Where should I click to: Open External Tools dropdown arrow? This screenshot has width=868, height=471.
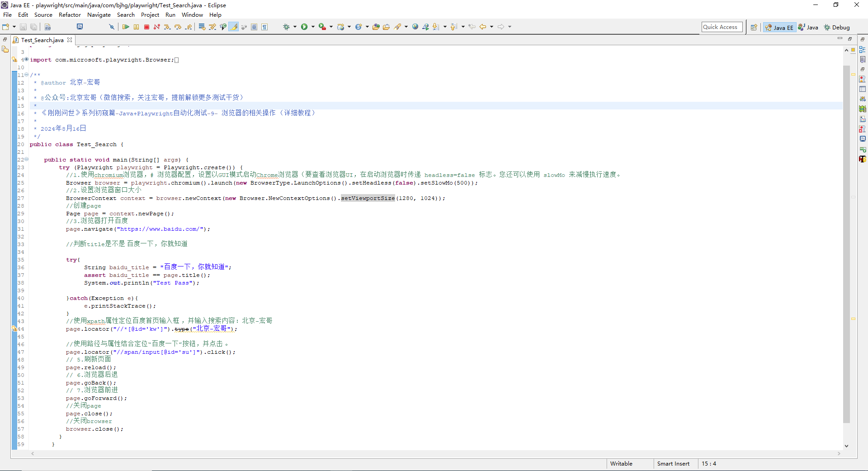point(331,27)
